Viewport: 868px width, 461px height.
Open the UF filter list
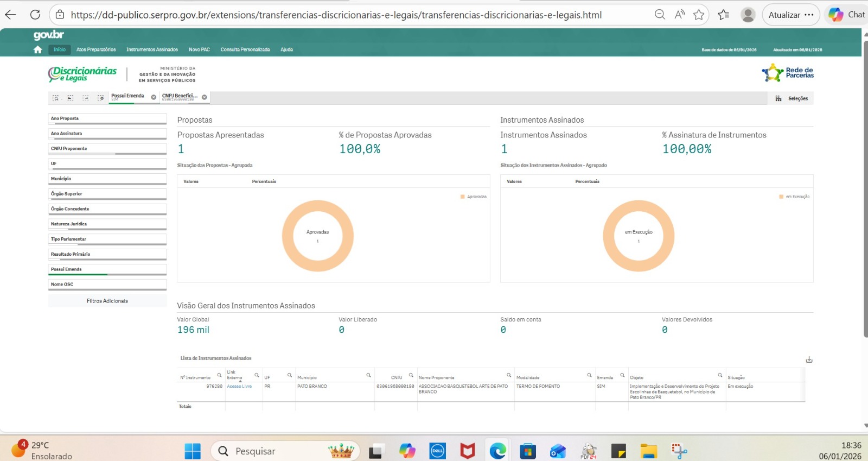pyautogui.click(x=107, y=163)
